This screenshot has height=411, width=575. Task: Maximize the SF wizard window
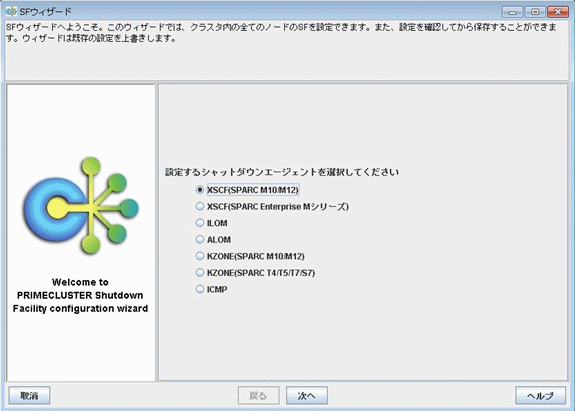pos(535,12)
